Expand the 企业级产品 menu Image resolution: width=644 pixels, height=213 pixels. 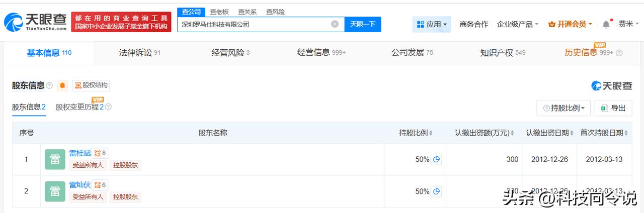click(x=518, y=24)
